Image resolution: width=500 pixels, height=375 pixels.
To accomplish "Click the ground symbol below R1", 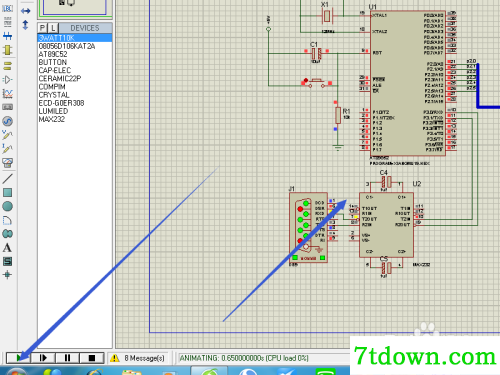I will click(x=338, y=147).
